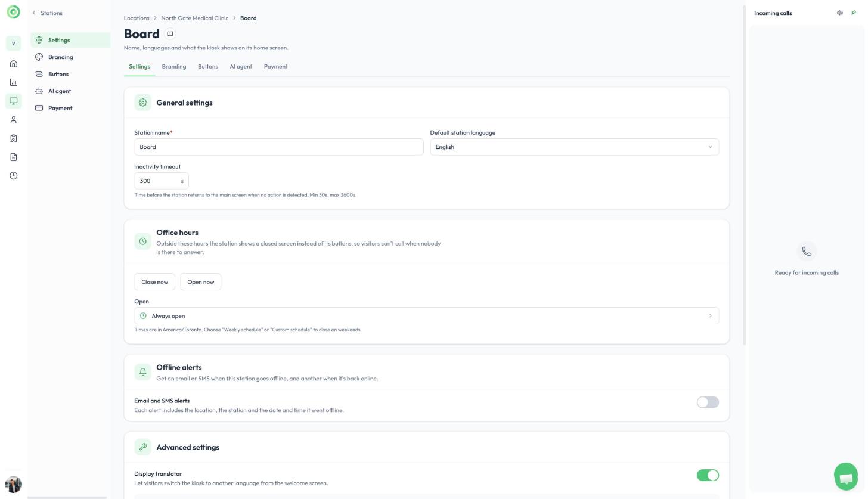Expand the Always open schedule selector
This screenshot has width=868, height=499.
pyautogui.click(x=427, y=316)
